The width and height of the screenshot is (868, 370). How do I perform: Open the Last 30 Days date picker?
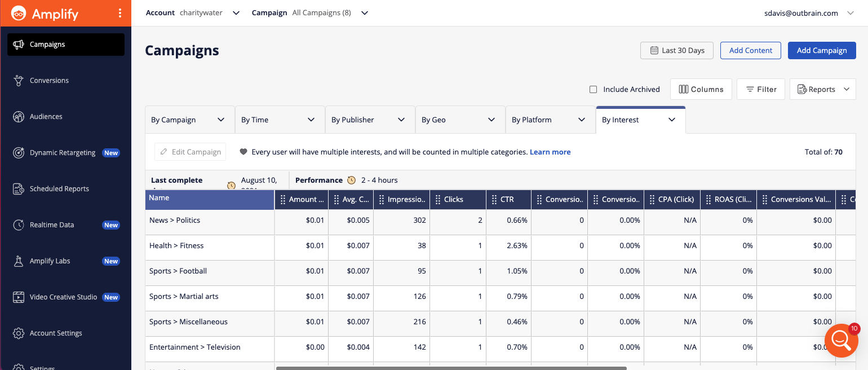676,50
